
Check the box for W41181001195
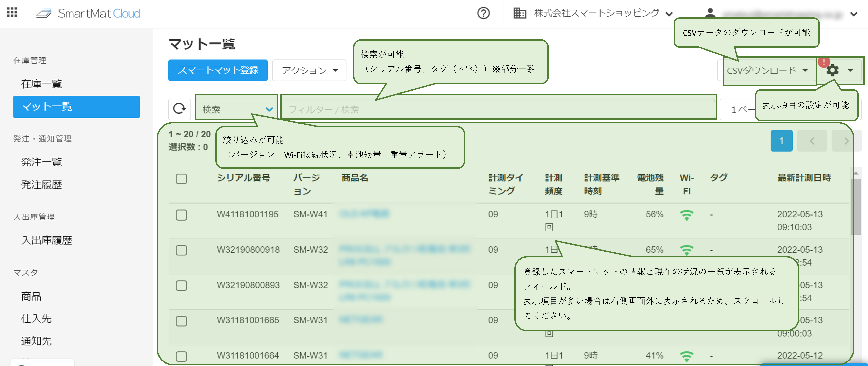point(181,215)
